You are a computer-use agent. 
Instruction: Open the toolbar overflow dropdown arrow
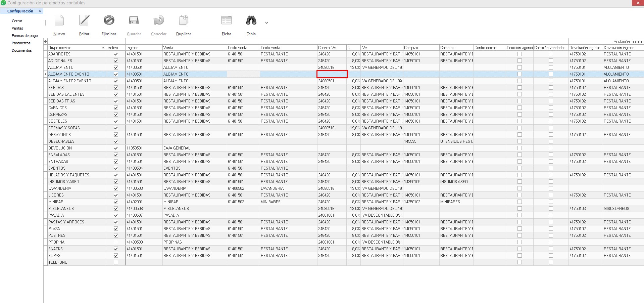tap(266, 23)
